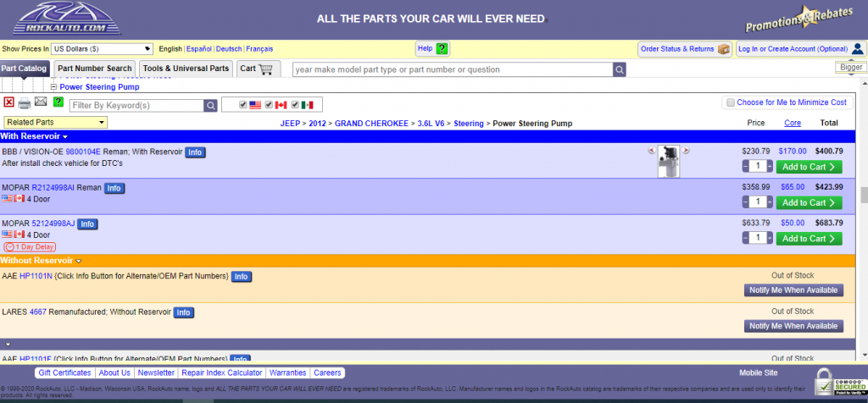Viewport: 868px width, 403px height.
Task: Click the page vertical scrollbar thumb
Action: coord(864,195)
